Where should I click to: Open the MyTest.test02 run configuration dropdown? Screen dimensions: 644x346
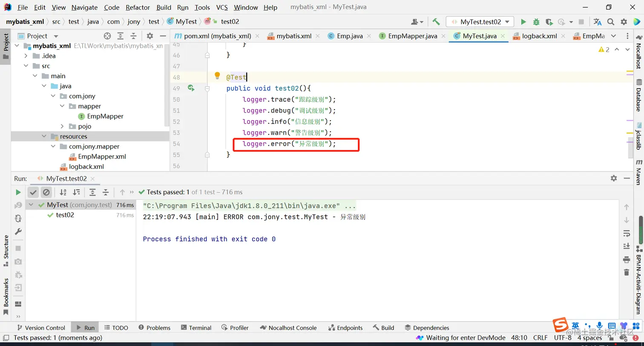[x=480, y=22]
